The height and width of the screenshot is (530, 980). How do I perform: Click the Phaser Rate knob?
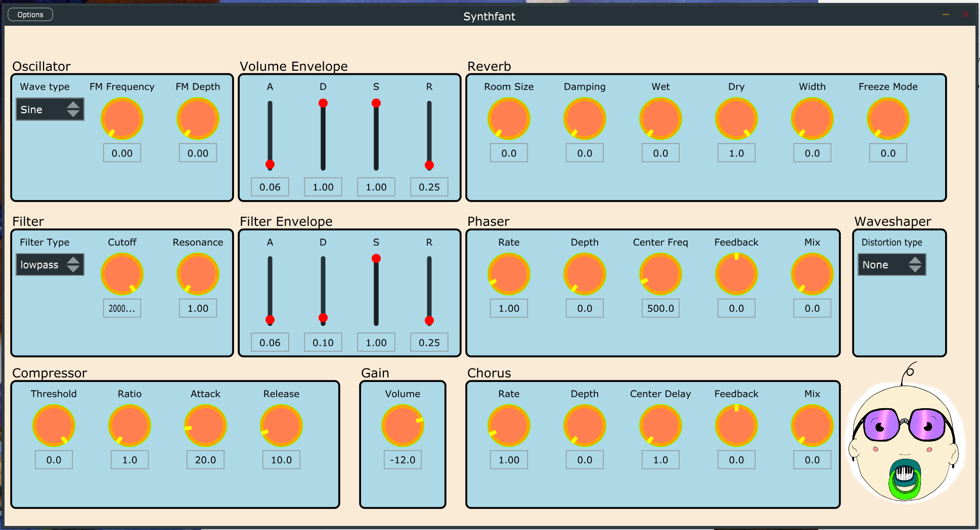(509, 273)
